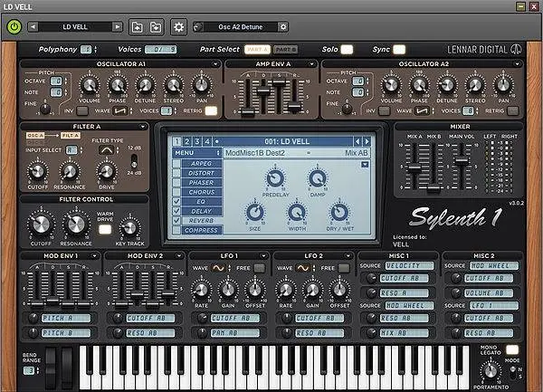Click the LFO 1 Rate knob

click(x=201, y=290)
